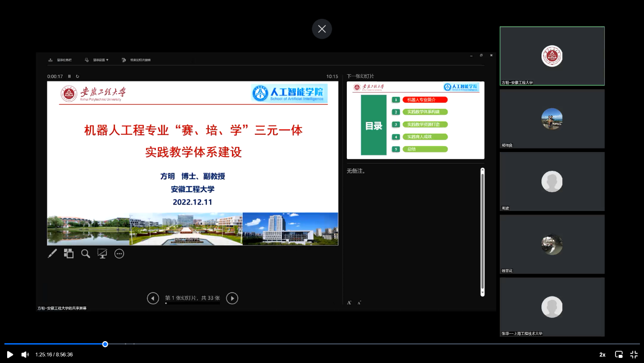Click the show taskbar menu item

click(x=60, y=60)
